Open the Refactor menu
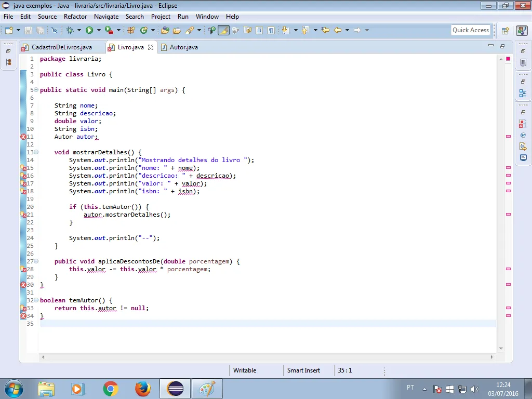The image size is (532, 399). click(75, 17)
